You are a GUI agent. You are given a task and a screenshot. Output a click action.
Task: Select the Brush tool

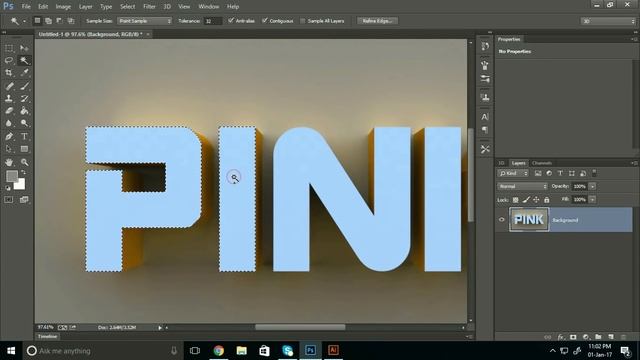point(24,86)
